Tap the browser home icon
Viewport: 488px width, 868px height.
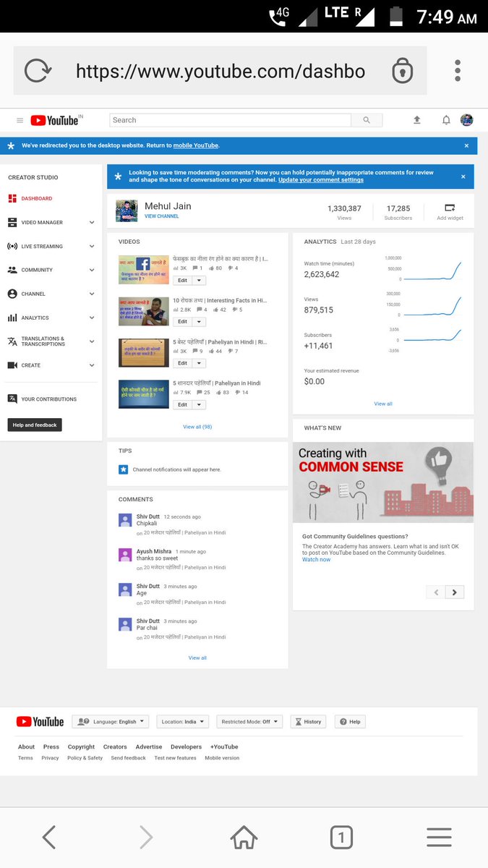pyautogui.click(x=244, y=838)
